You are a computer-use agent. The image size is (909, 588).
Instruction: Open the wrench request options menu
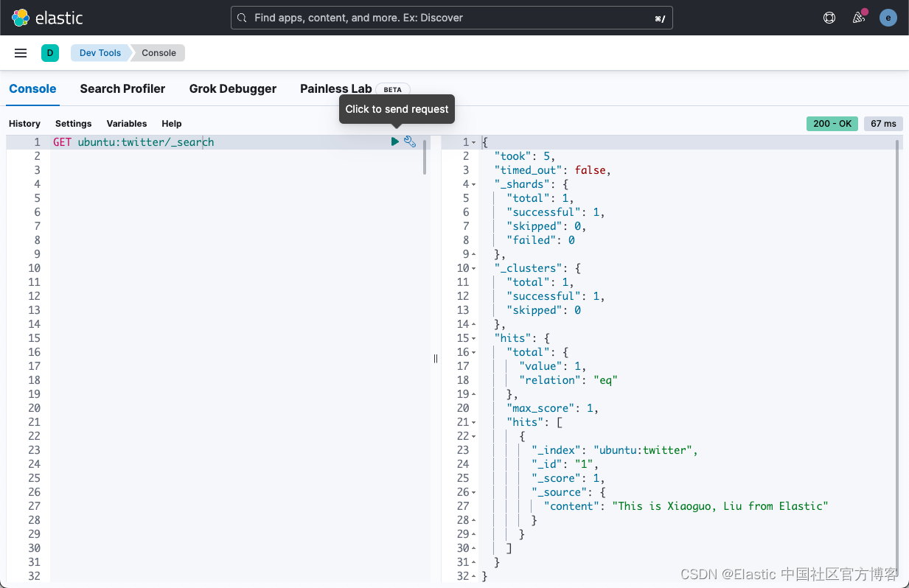point(410,141)
